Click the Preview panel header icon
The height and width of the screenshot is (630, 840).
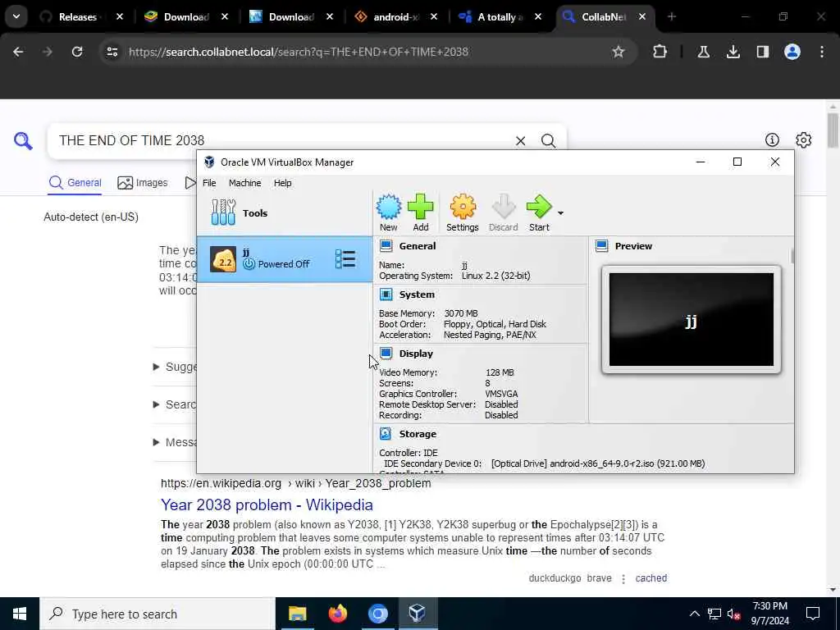tap(601, 246)
